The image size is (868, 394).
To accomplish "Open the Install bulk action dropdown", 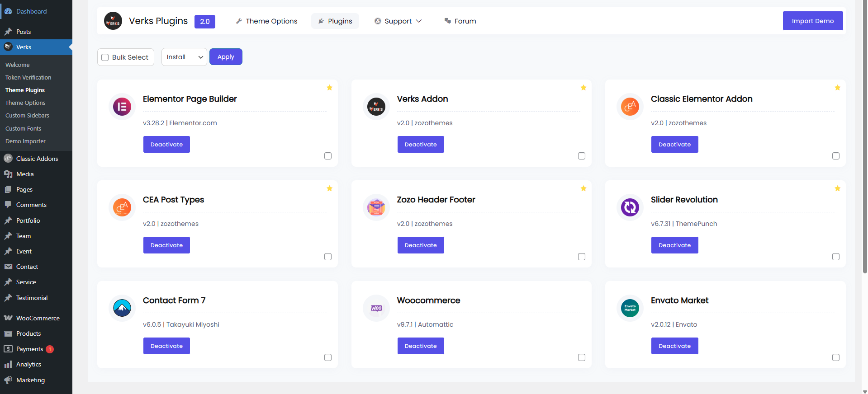I will (x=184, y=57).
